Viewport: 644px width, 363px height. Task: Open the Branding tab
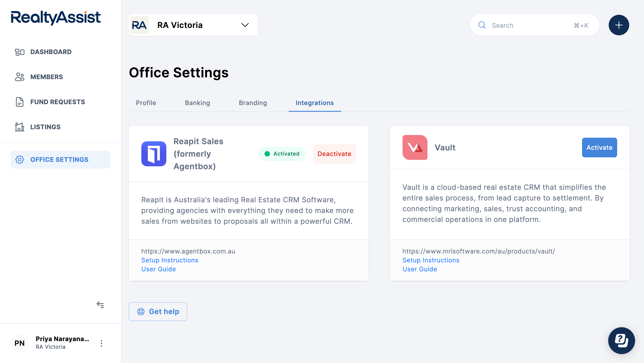coord(253,103)
